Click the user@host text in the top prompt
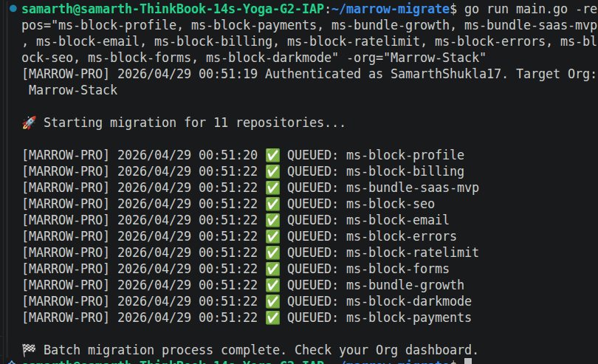This screenshot has height=364, width=598. tap(173, 9)
